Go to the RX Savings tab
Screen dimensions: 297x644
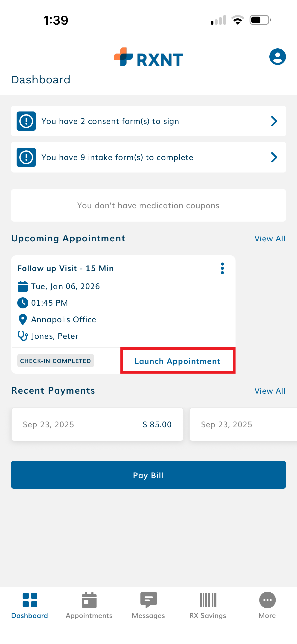[208, 605]
